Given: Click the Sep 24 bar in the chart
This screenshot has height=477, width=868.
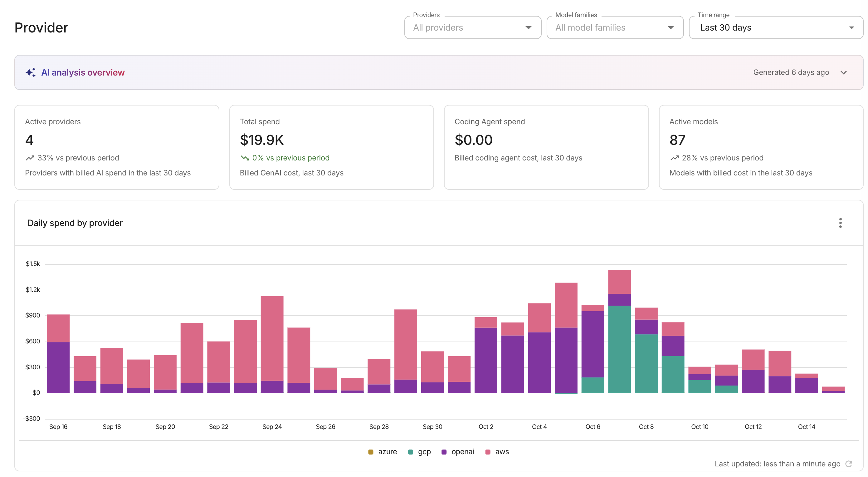Looking at the screenshot, I should (272, 345).
